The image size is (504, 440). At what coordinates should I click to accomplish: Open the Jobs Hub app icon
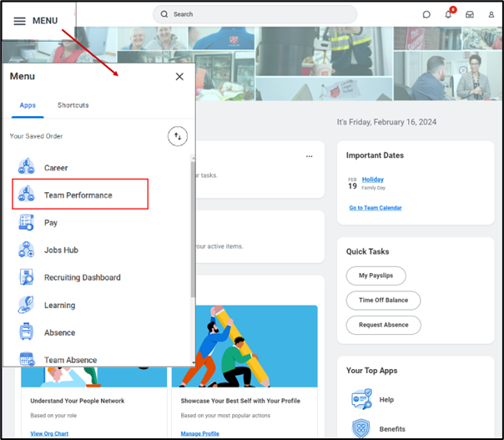tap(26, 250)
